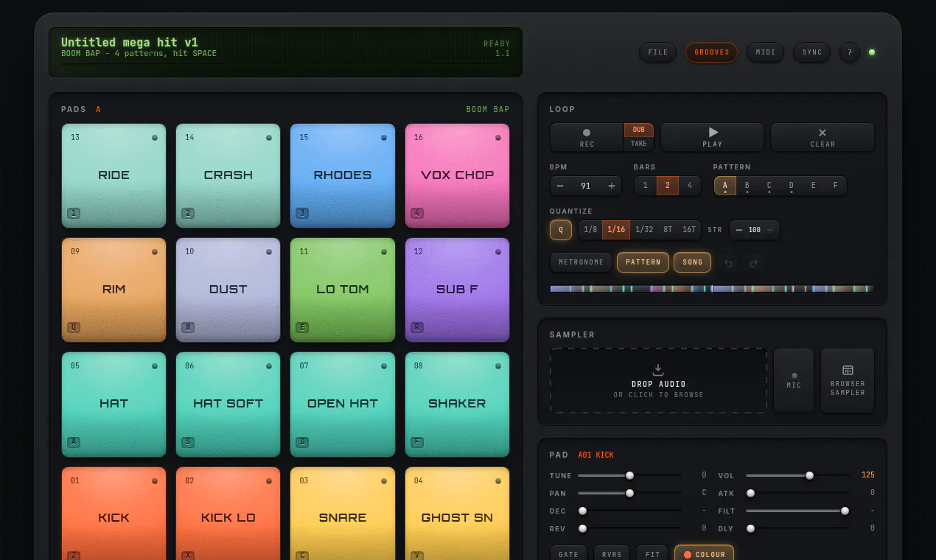
Task: Click the DROP AUDIO browse area
Action: [x=659, y=380]
